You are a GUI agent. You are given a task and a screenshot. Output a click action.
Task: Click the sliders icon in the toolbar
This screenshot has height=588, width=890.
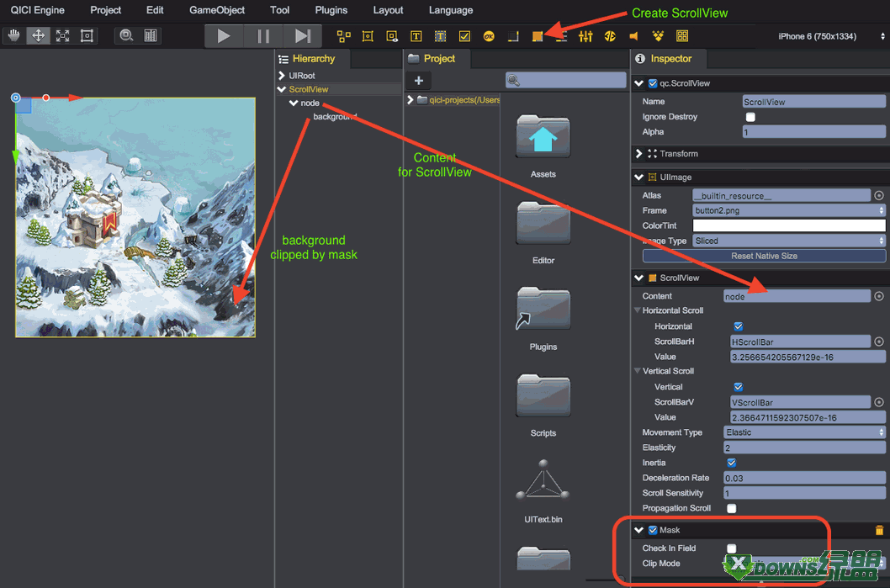pos(585,36)
